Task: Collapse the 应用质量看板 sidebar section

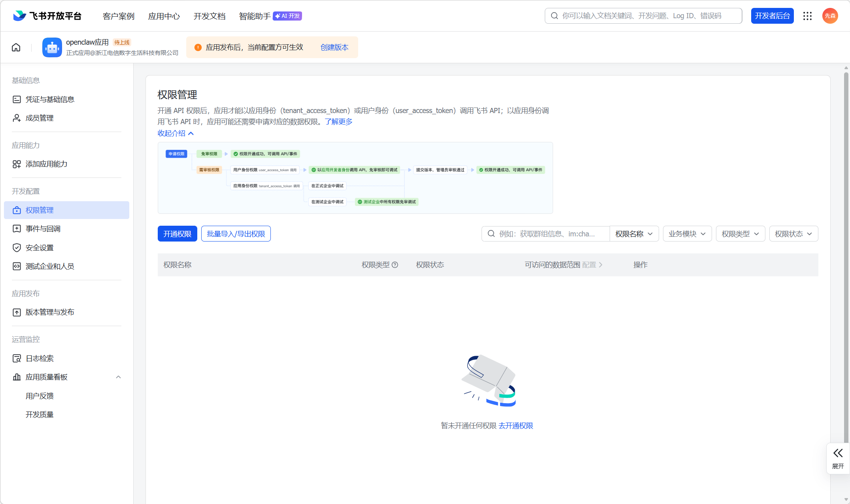Action: pos(118,377)
